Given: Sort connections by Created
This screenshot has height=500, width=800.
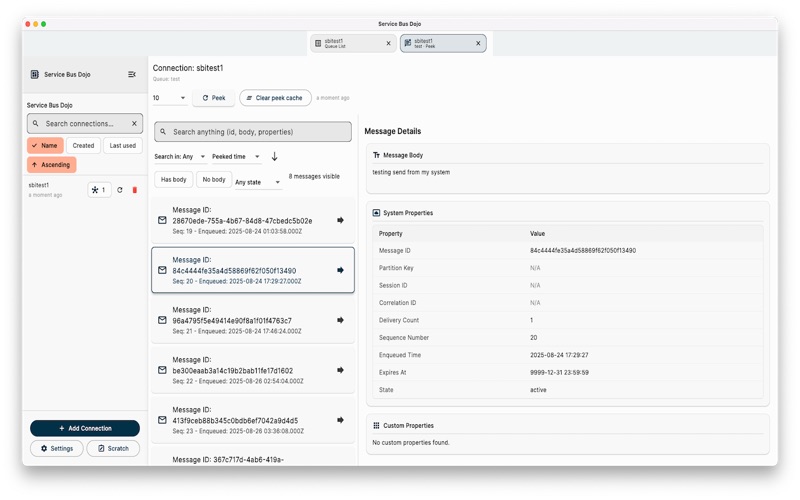Looking at the screenshot, I should pyautogui.click(x=83, y=145).
